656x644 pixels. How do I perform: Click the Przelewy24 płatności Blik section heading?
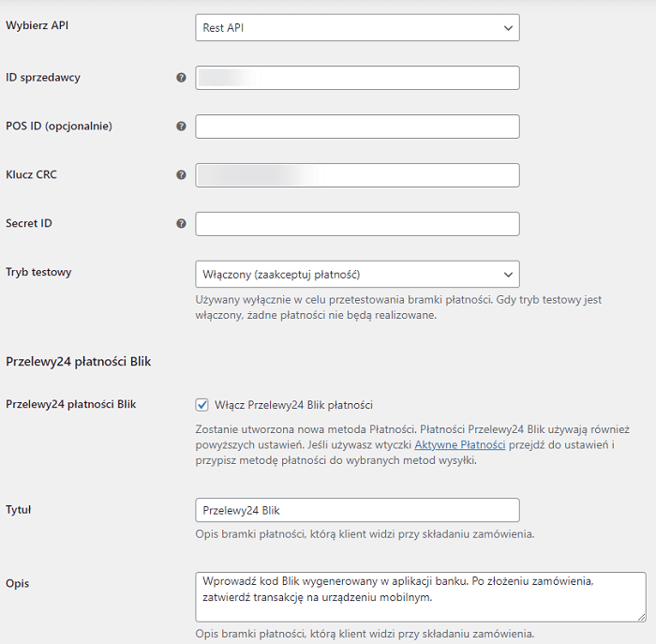pyautogui.click(x=78, y=362)
